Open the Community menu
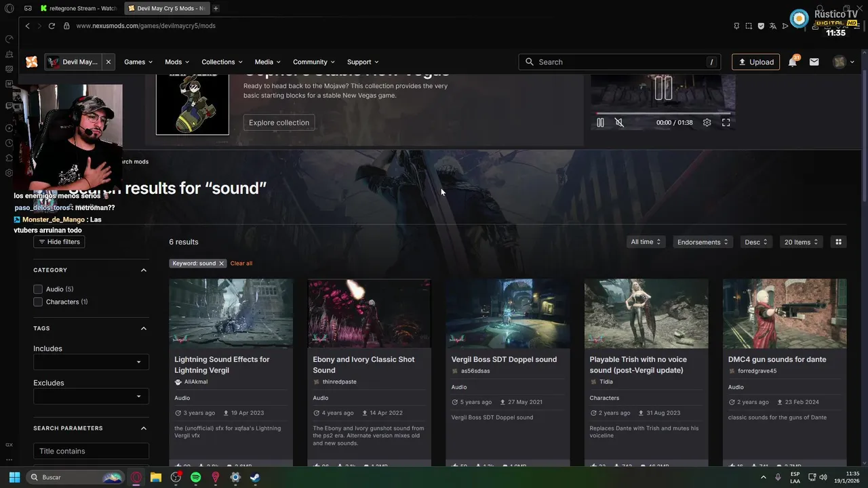The height and width of the screenshot is (488, 868). click(x=315, y=62)
